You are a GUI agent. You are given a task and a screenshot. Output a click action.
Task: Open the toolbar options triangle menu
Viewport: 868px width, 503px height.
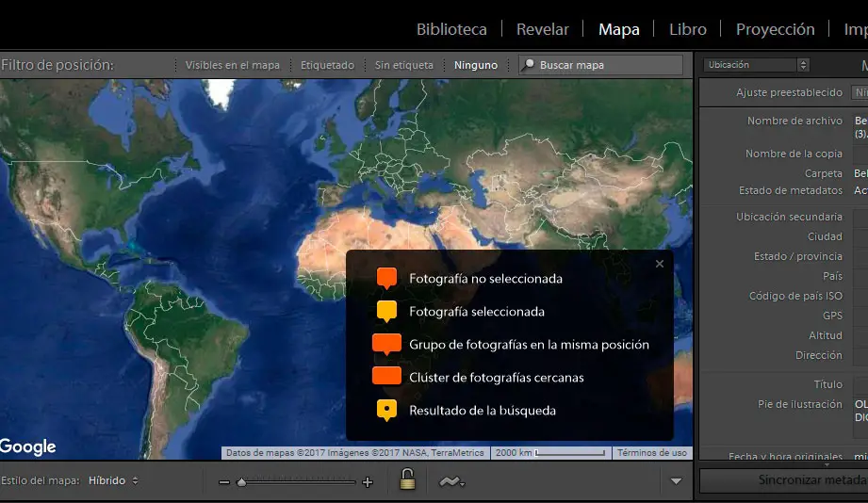click(x=676, y=481)
